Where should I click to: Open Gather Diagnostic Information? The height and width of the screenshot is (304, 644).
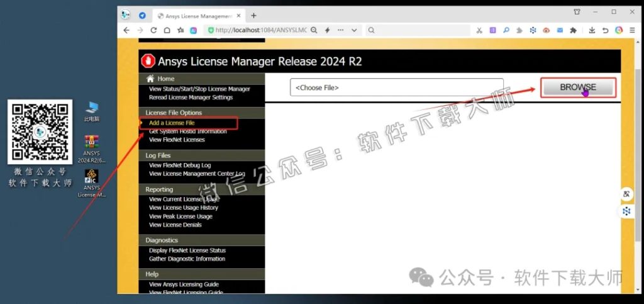(187, 259)
